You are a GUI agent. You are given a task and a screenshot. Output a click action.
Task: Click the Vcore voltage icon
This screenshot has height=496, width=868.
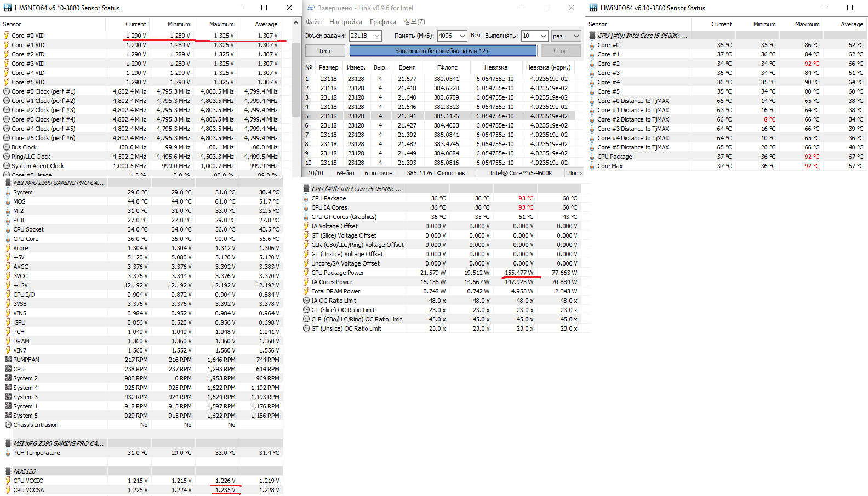tap(8, 248)
